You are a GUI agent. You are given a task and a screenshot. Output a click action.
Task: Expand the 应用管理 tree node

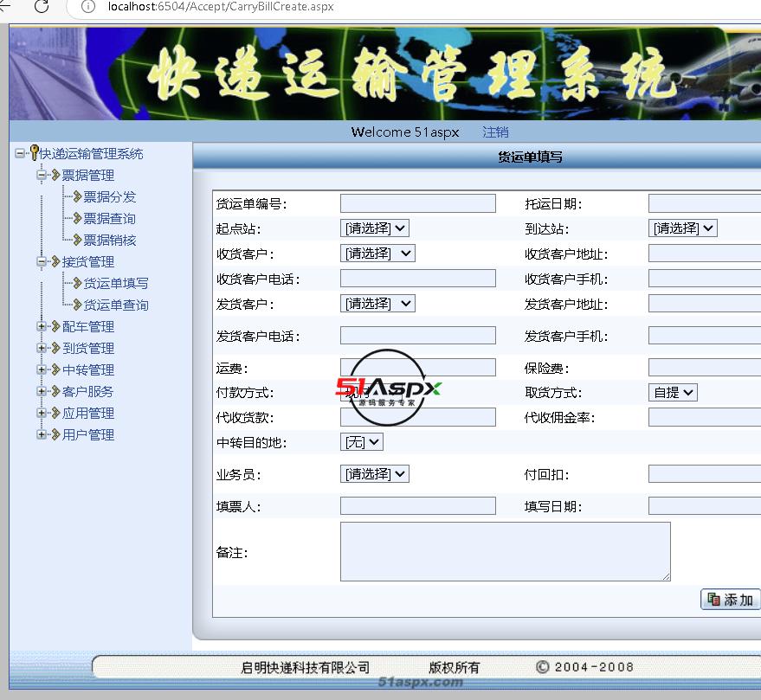pos(42,413)
